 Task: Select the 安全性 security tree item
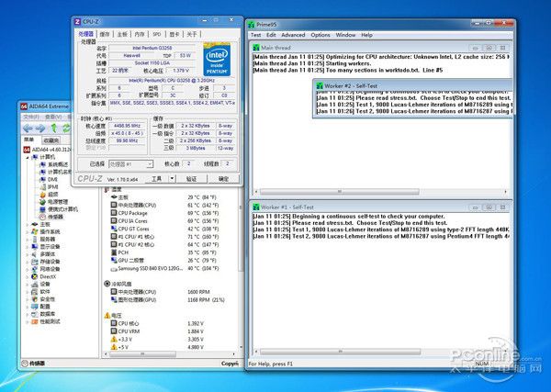pos(48,299)
